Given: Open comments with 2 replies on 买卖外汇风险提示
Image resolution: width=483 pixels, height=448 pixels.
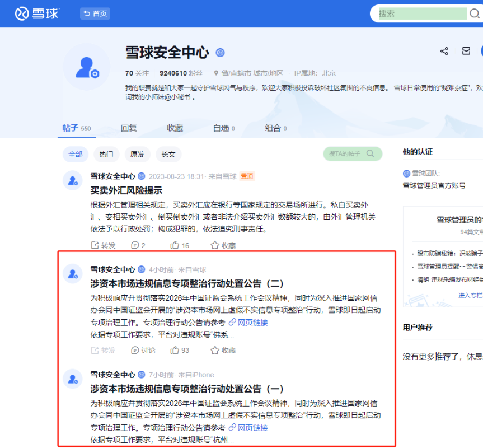Looking at the screenshot, I should pyautogui.click(x=138, y=245).
